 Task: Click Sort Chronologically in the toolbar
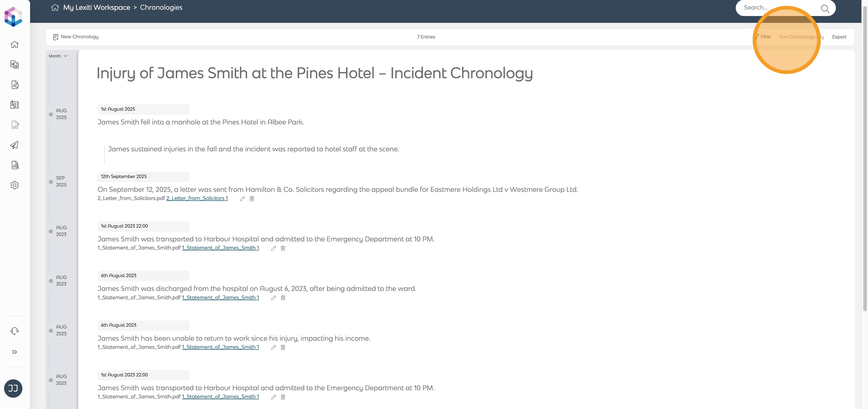(x=801, y=37)
